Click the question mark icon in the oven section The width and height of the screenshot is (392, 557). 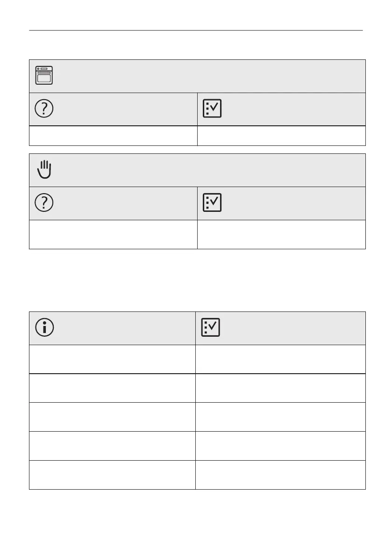tap(44, 109)
